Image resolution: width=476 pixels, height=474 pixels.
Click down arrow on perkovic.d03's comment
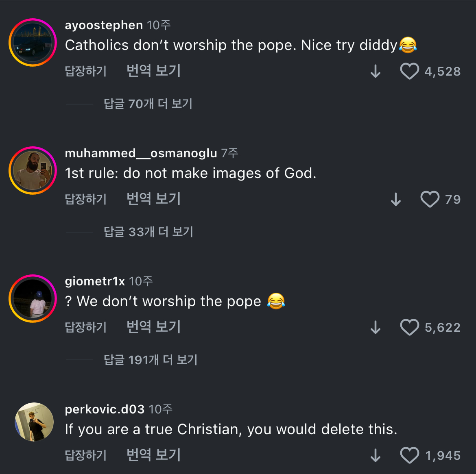point(376,456)
